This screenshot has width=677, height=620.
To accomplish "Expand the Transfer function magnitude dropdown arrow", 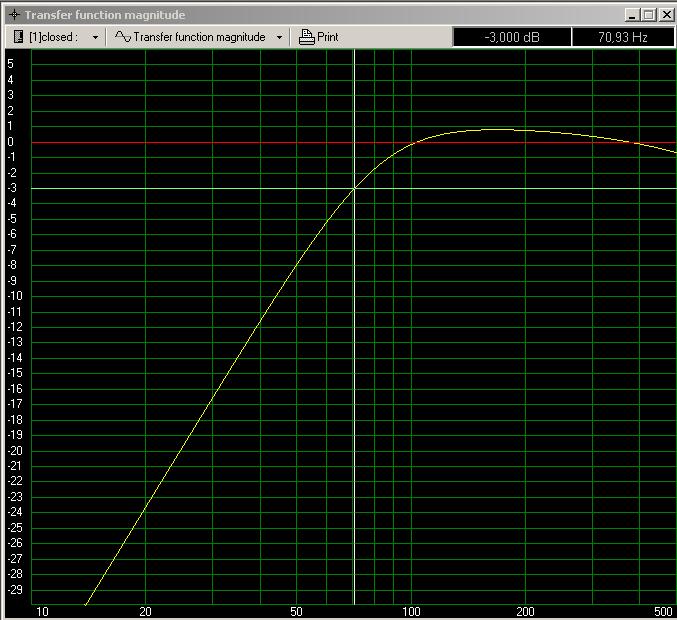I will click(x=279, y=38).
